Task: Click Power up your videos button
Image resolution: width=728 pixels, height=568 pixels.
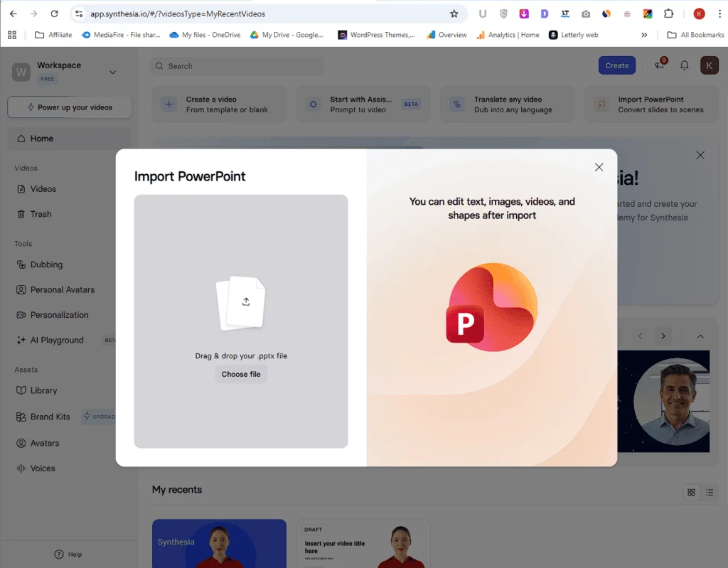Action: (x=69, y=107)
